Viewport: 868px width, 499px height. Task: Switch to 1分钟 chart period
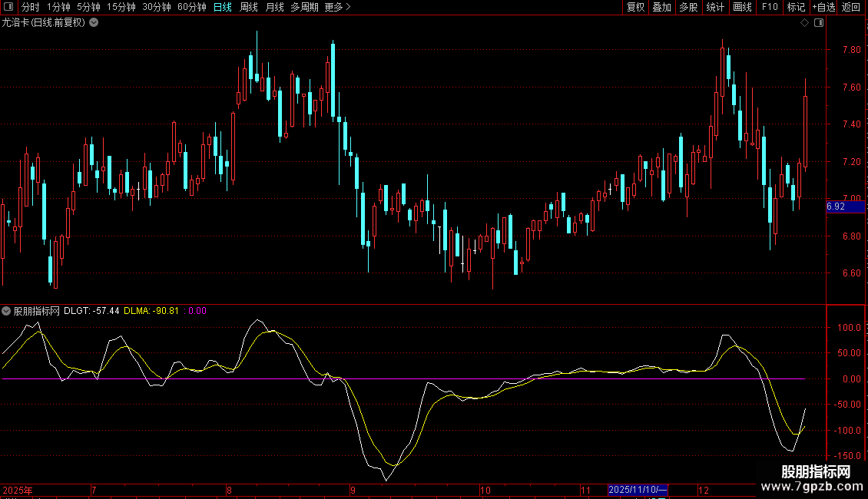pos(58,7)
